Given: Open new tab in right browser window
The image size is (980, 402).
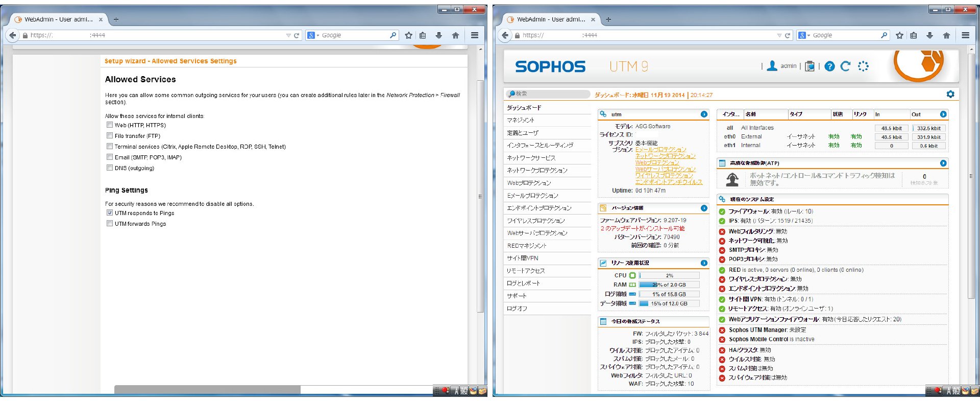Looking at the screenshot, I should click(x=608, y=19).
